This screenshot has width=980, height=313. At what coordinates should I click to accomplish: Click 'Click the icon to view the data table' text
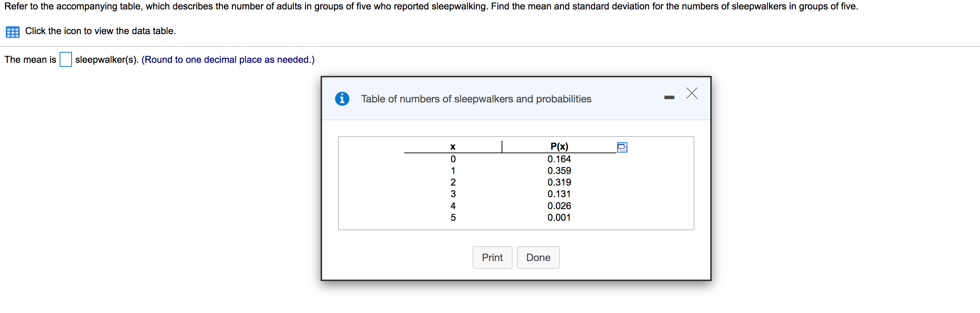pos(100,31)
